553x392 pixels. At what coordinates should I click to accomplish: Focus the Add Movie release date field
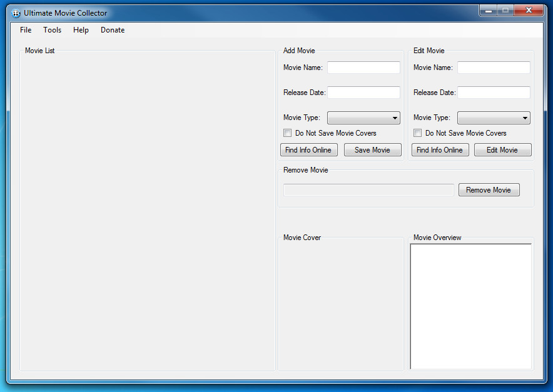(363, 93)
